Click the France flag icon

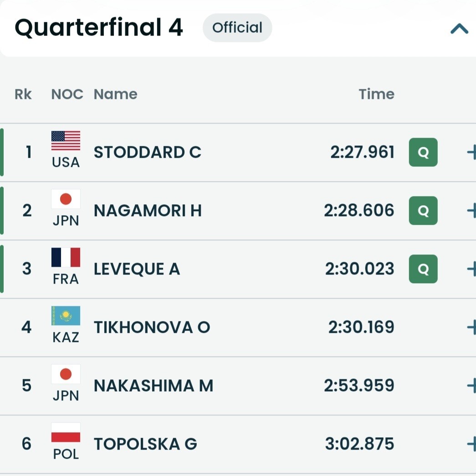pyautogui.click(x=66, y=258)
